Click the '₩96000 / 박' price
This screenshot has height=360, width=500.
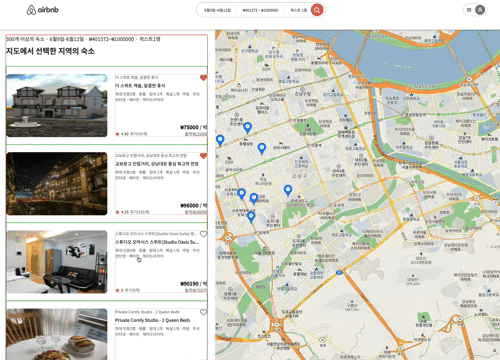194,206
